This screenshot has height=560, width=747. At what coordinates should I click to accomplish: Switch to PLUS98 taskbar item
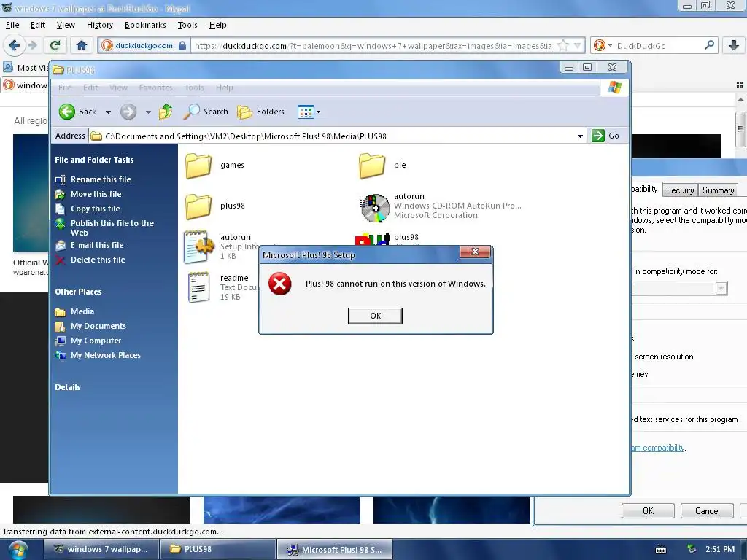tap(218, 549)
